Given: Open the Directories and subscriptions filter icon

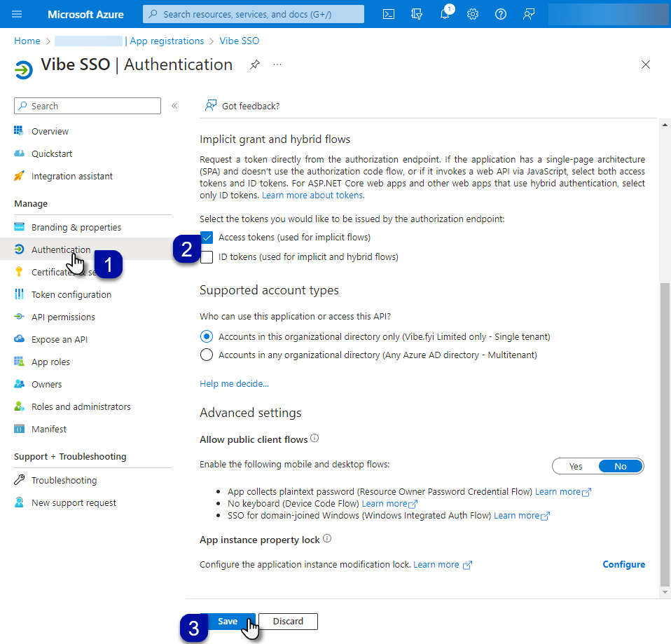Looking at the screenshot, I should (x=416, y=14).
